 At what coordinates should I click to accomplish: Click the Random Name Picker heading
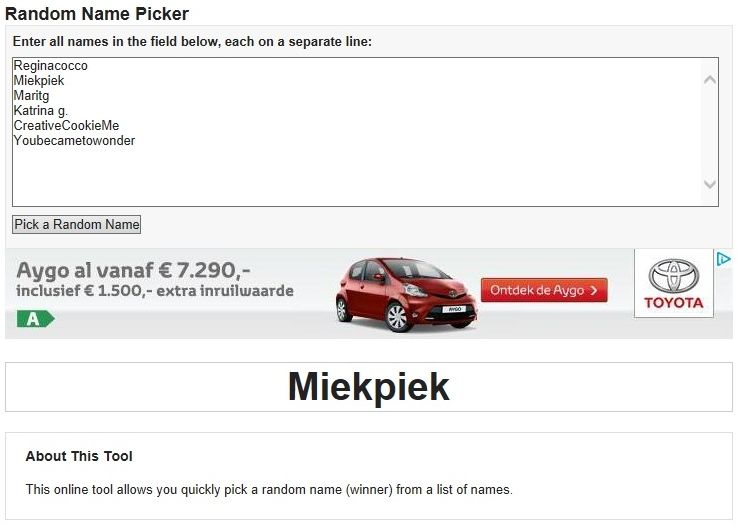(97, 14)
